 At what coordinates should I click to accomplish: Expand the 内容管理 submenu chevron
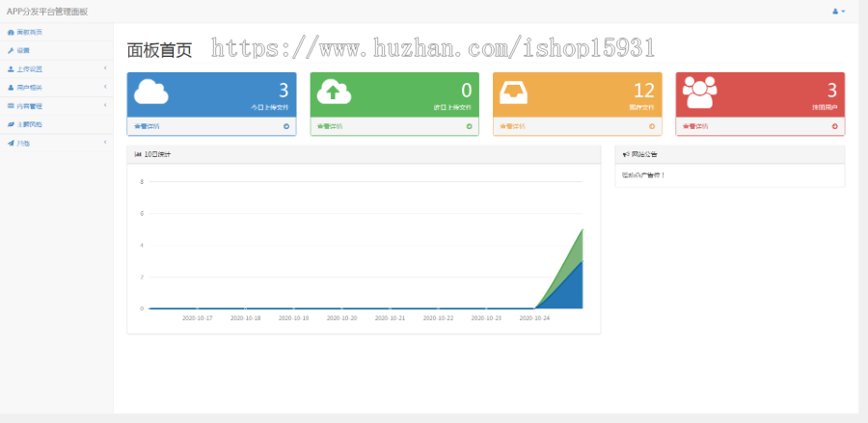click(x=105, y=105)
